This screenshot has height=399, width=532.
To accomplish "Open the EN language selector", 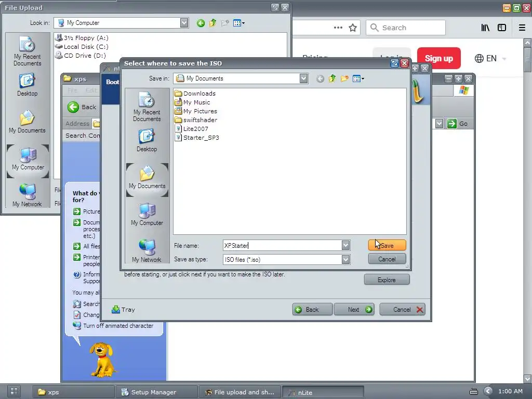I will (490, 58).
